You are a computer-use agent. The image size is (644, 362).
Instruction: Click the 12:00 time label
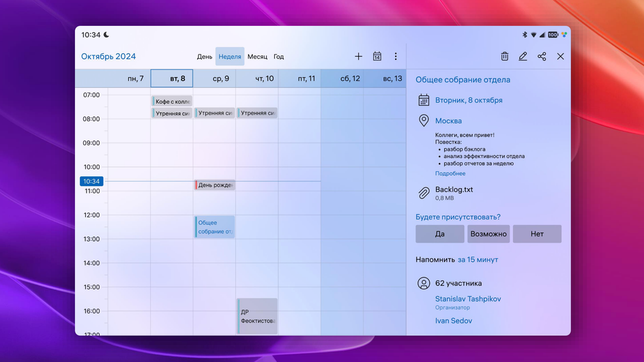[91, 215]
